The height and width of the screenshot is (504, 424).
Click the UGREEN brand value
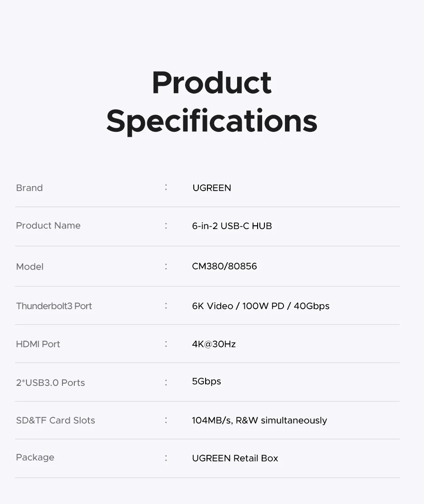[x=212, y=188]
